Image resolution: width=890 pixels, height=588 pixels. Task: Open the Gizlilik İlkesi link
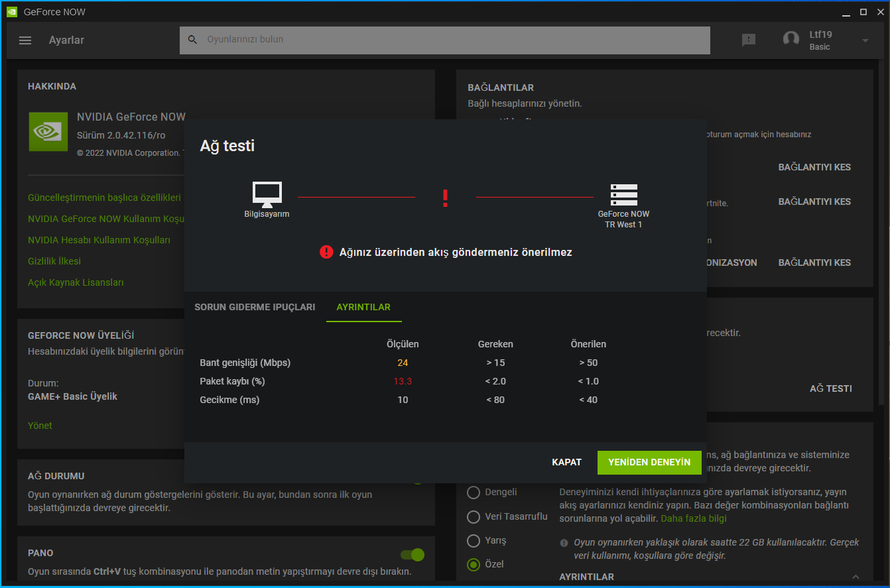[x=54, y=261]
